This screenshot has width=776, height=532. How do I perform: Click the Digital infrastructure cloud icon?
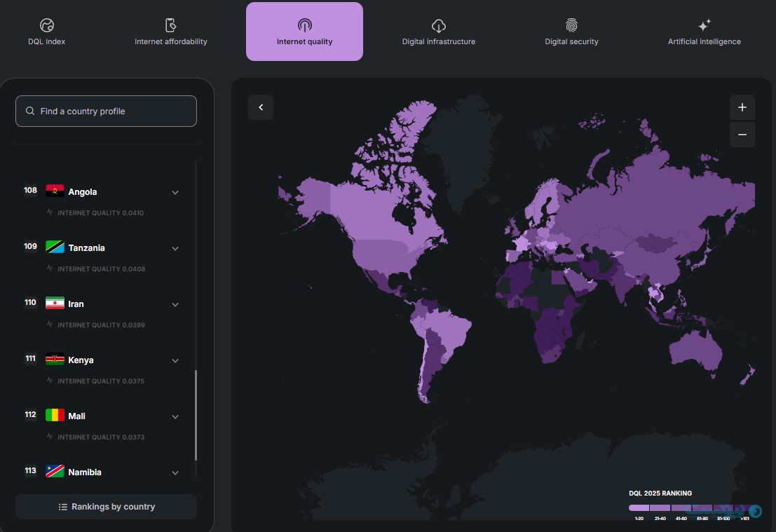[x=438, y=26]
